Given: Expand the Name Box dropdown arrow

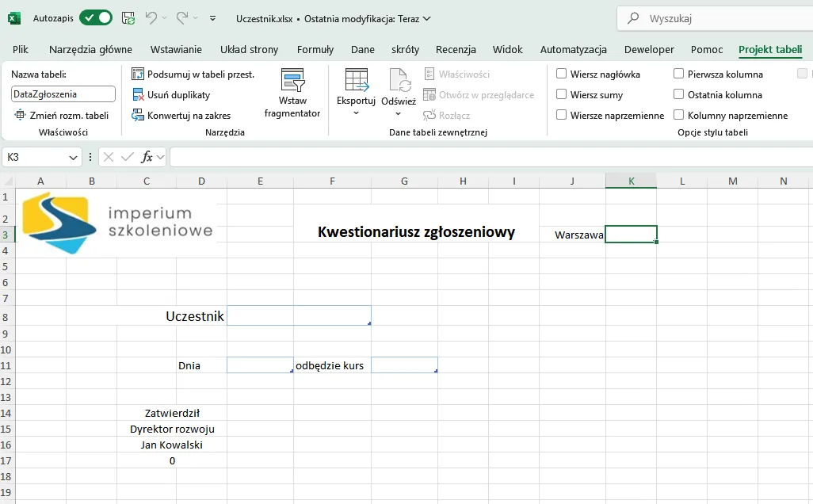Looking at the screenshot, I should click(x=74, y=158).
